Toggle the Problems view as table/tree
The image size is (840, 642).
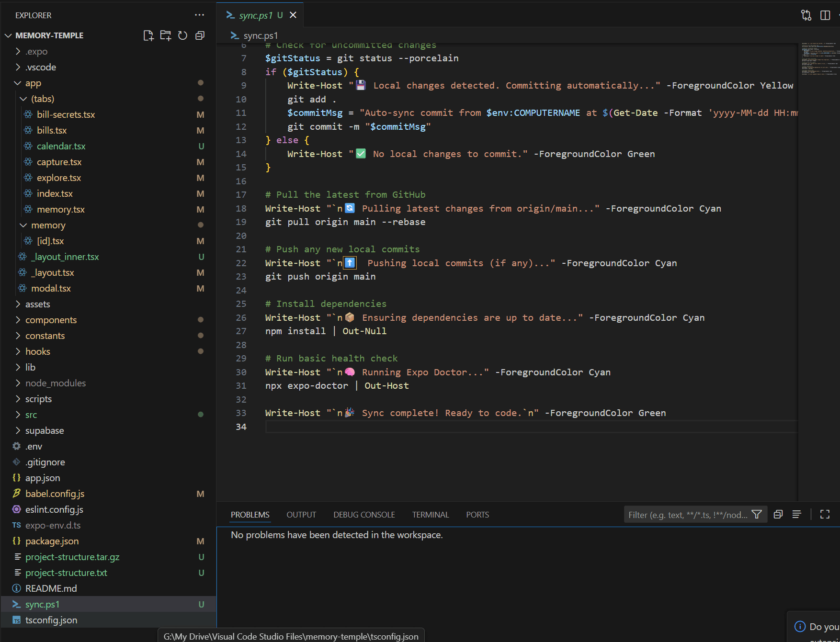796,515
